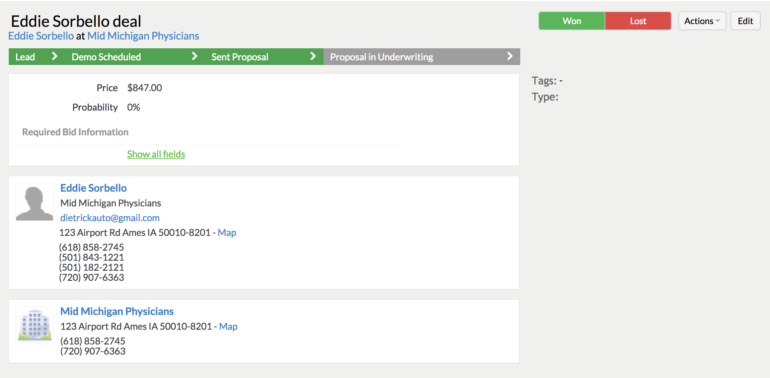Click the probability value 0%
The height and width of the screenshot is (378, 770).
(x=134, y=107)
